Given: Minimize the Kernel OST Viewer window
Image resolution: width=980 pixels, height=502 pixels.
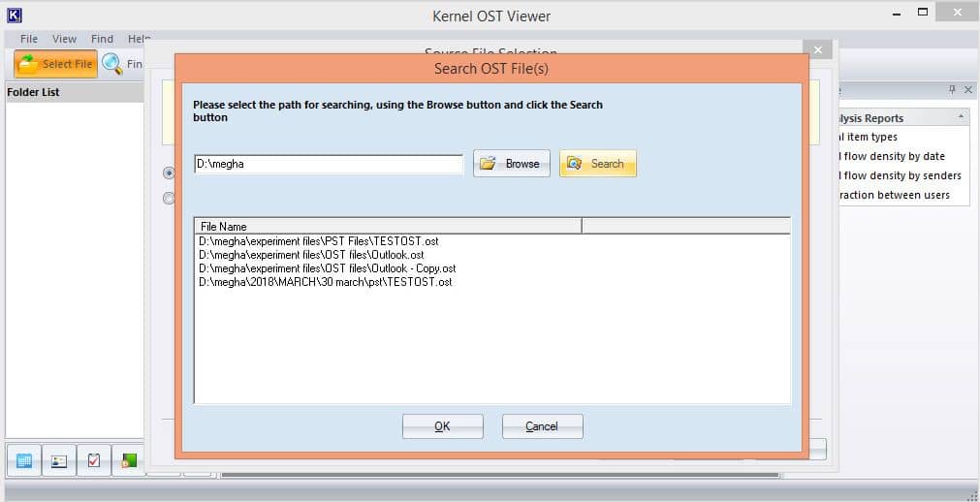Looking at the screenshot, I should pos(897,14).
